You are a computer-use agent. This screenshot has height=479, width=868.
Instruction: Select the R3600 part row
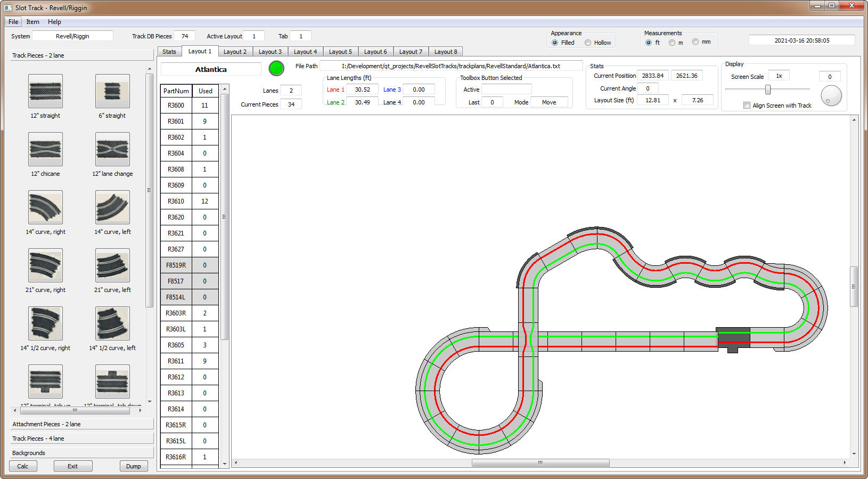tap(190, 105)
